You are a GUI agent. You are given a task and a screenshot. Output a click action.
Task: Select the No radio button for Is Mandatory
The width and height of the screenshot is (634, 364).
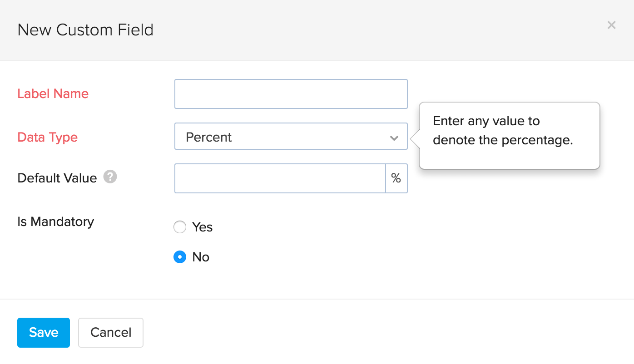point(180,257)
